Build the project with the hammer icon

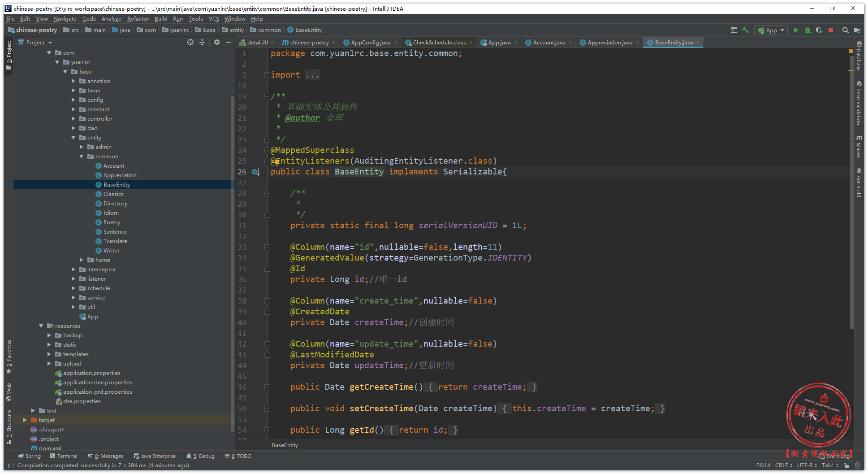coord(746,30)
